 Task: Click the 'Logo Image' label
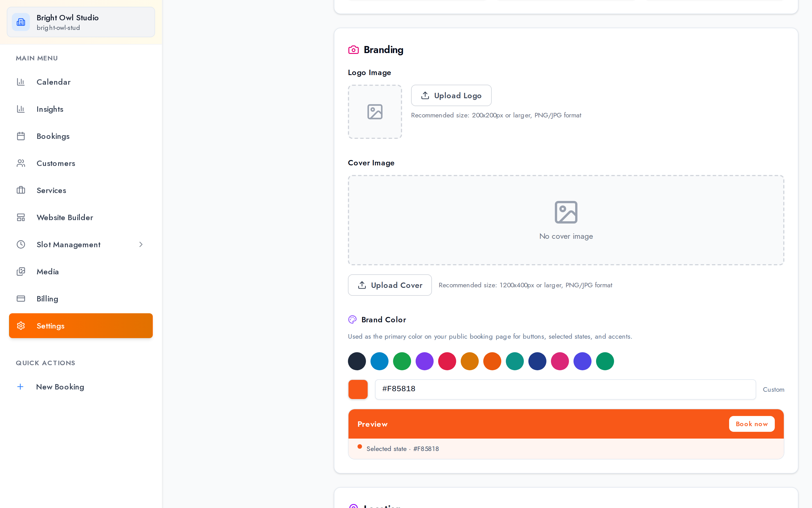point(369,73)
